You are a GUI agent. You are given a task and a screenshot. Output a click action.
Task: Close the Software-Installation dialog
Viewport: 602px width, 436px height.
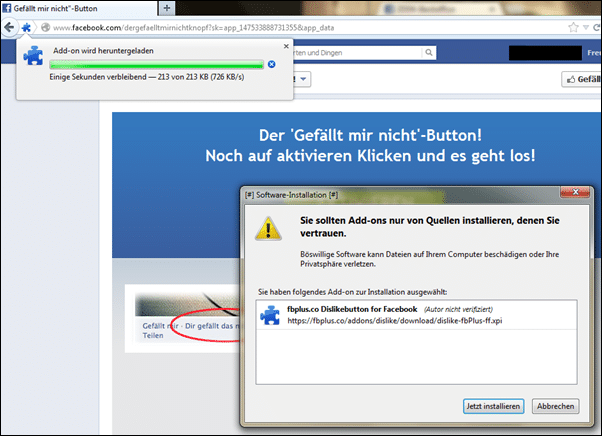(x=575, y=192)
